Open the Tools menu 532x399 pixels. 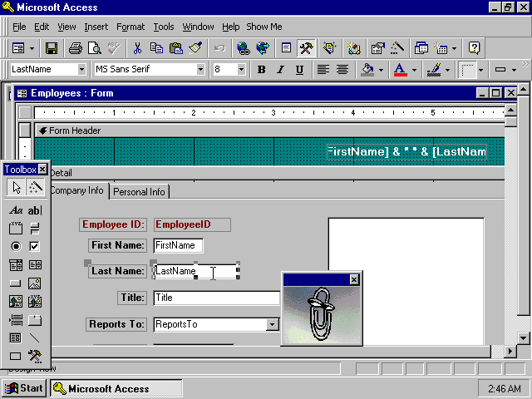pyautogui.click(x=164, y=27)
